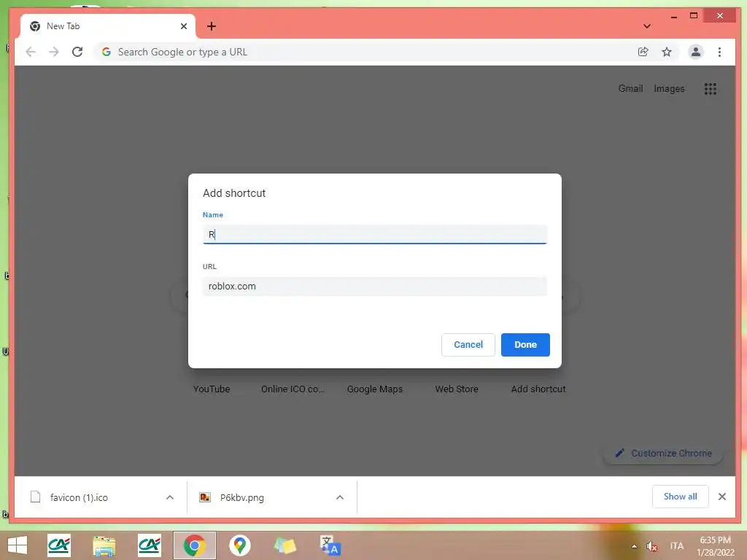747x560 pixels.
Task: Open the Google Maps shortcut
Action: pyautogui.click(x=375, y=389)
